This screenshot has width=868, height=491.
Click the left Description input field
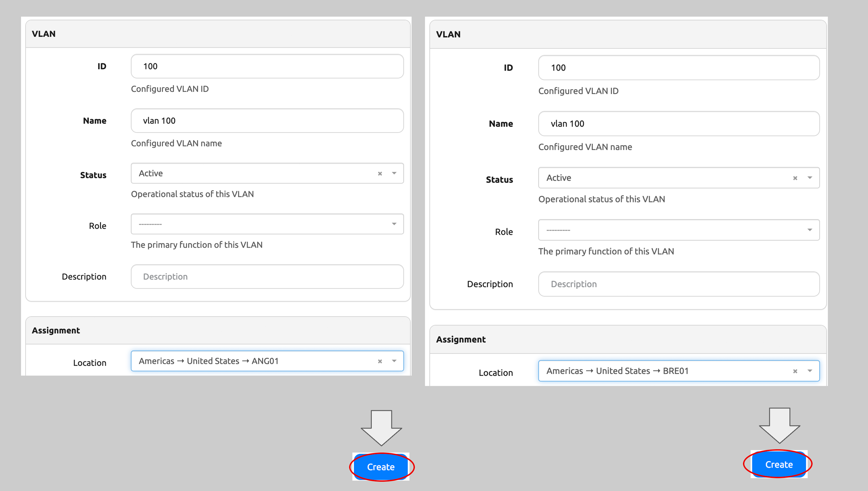(x=267, y=277)
